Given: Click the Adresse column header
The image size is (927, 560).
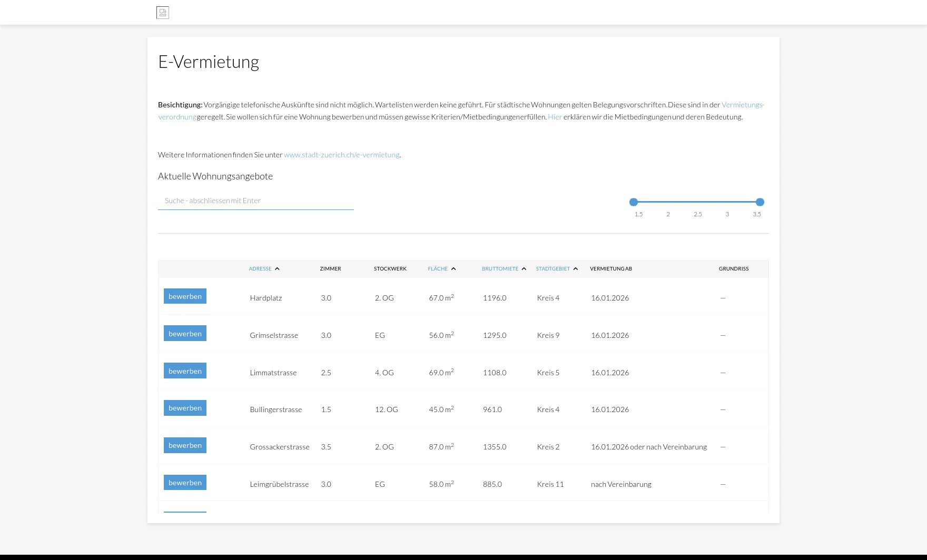Looking at the screenshot, I should pyautogui.click(x=260, y=269).
